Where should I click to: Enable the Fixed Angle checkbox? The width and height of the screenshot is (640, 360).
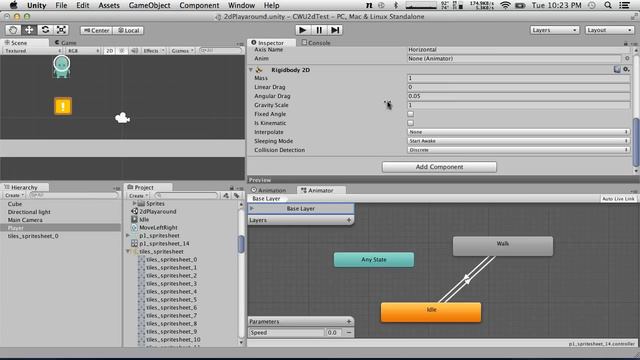click(x=411, y=114)
